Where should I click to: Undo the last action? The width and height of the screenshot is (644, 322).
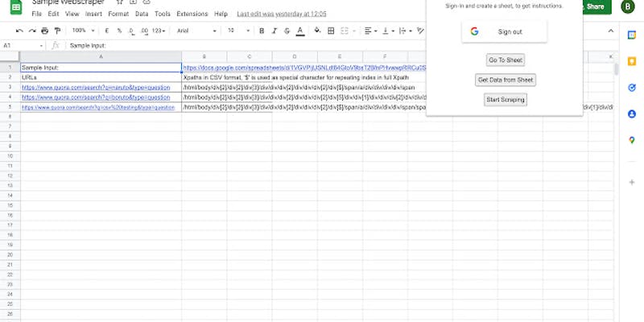[x=19, y=31]
